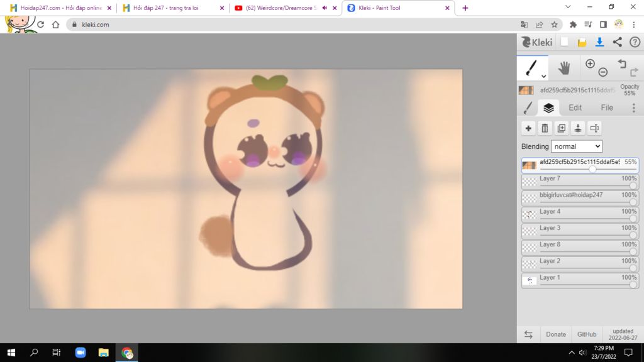Create a new blank image
Screen dimensions: 644x362
(x=565, y=42)
